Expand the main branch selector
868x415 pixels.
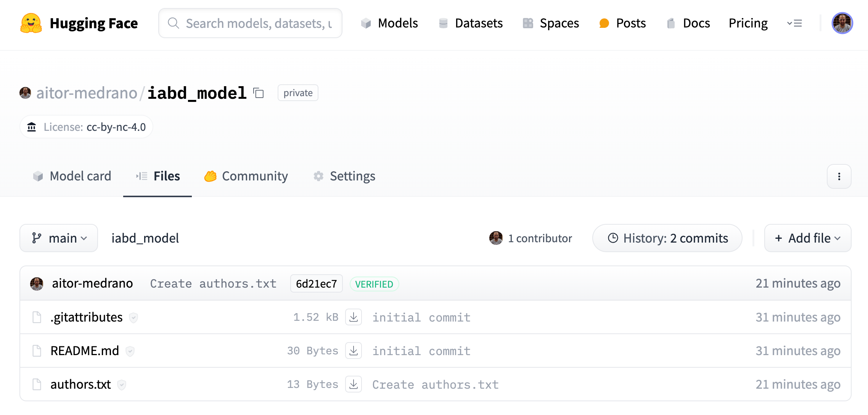coord(59,238)
